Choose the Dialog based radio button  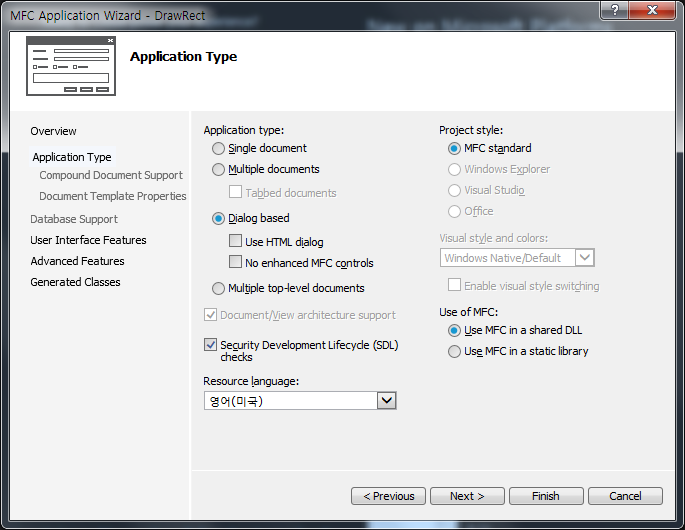click(x=218, y=218)
